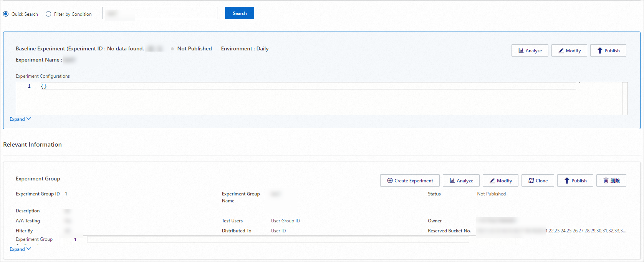
Task: Click Modify pencil icon for Baseline Experiment
Action: click(x=561, y=51)
